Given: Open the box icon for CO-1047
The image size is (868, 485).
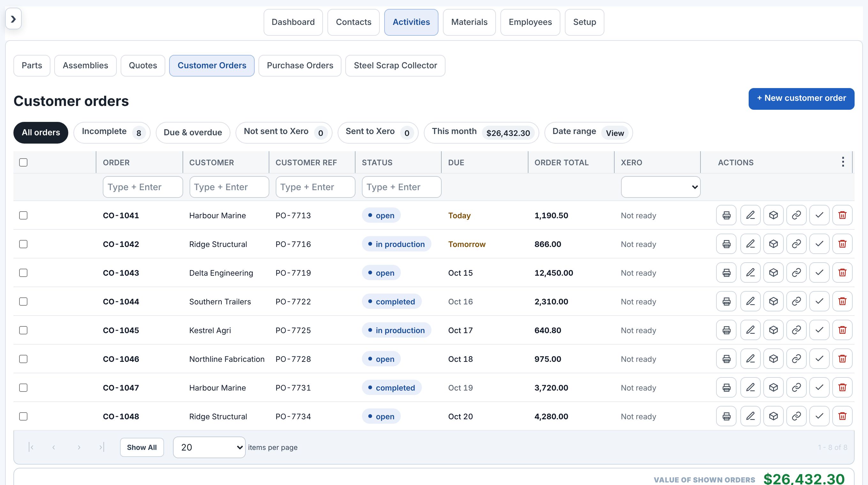Looking at the screenshot, I should pos(773,387).
